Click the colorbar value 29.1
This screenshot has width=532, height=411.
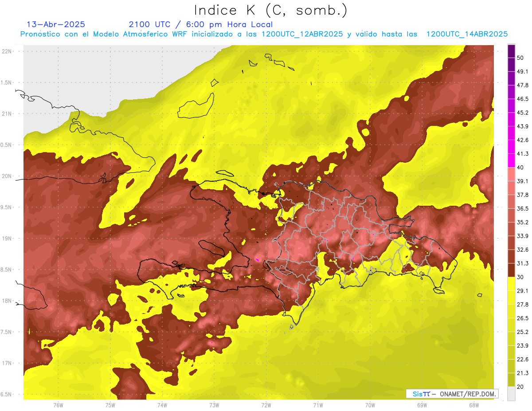pyautogui.click(x=523, y=291)
